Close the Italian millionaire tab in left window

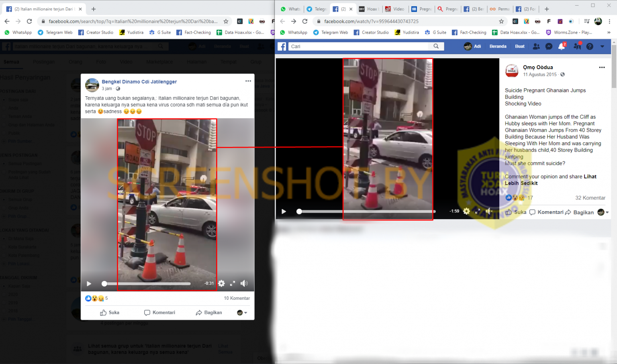coord(80,9)
